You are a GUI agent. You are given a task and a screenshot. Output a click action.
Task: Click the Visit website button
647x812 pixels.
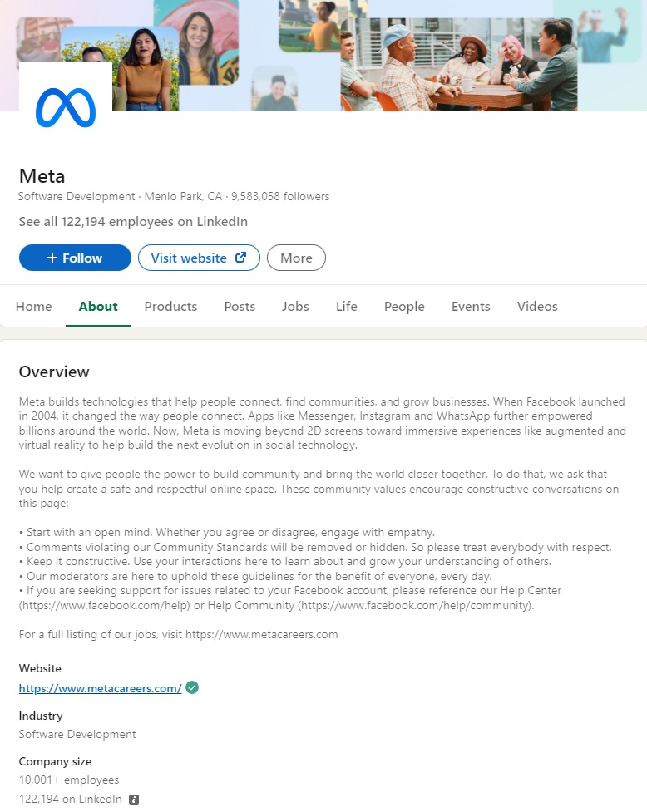[x=199, y=258]
